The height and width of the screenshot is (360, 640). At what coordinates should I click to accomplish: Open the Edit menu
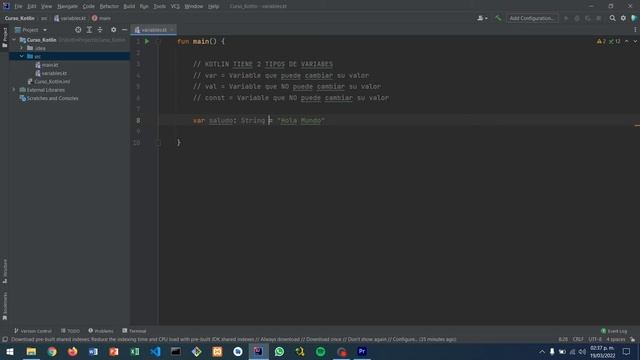pyautogui.click(x=32, y=6)
